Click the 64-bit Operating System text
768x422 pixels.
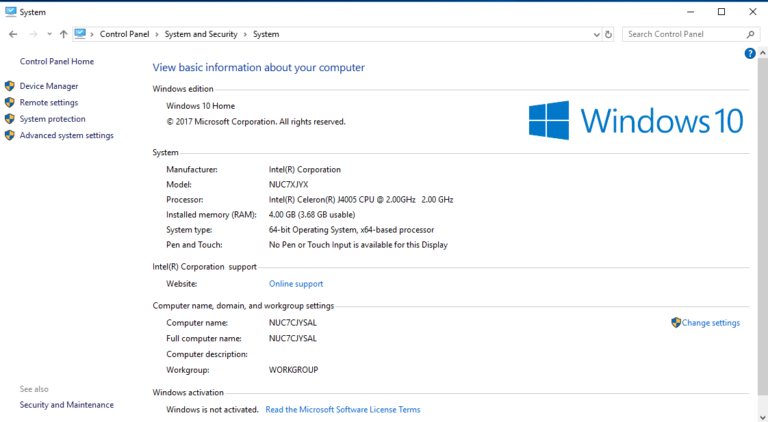tap(351, 230)
